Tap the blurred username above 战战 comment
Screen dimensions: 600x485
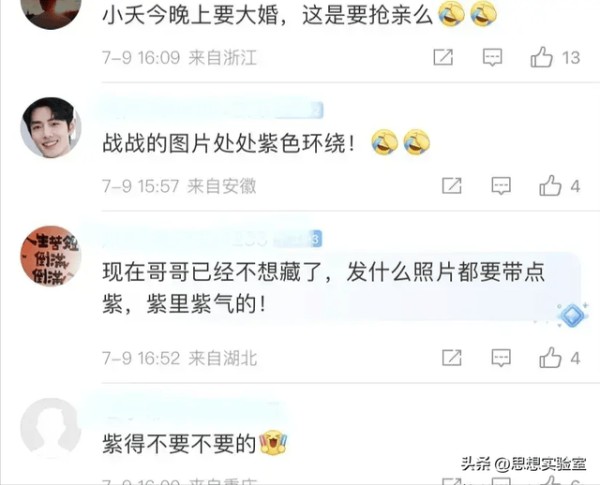pos(212,109)
